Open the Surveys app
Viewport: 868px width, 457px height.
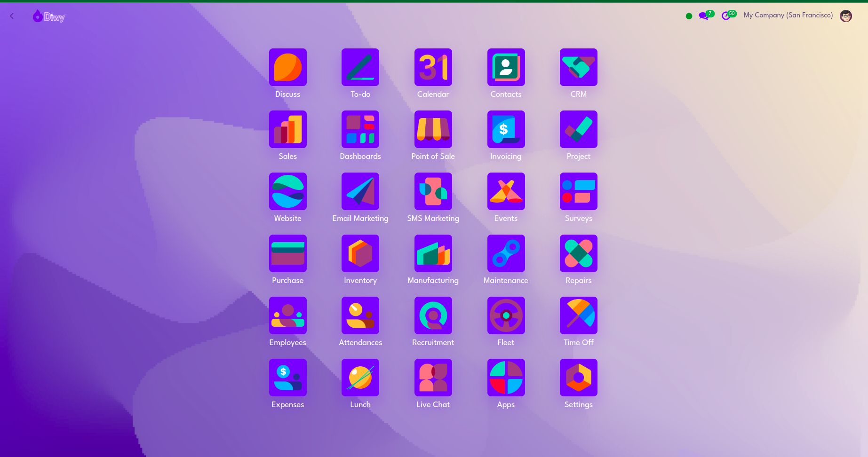click(579, 191)
